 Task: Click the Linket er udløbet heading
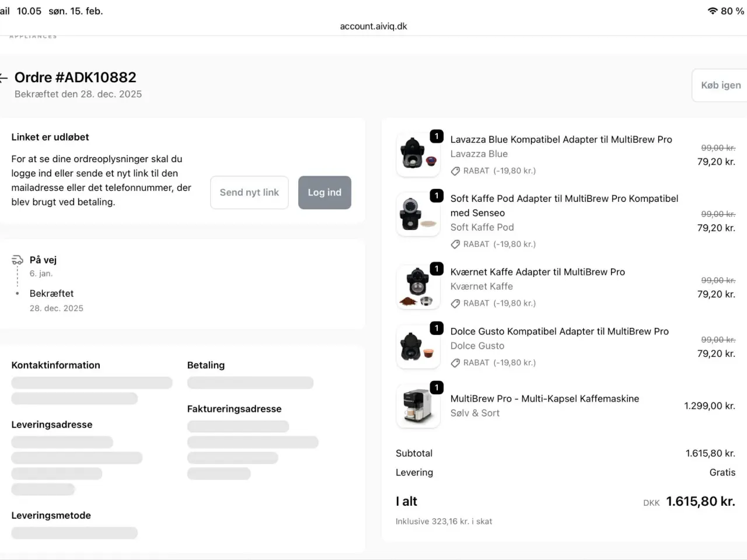click(x=50, y=137)
